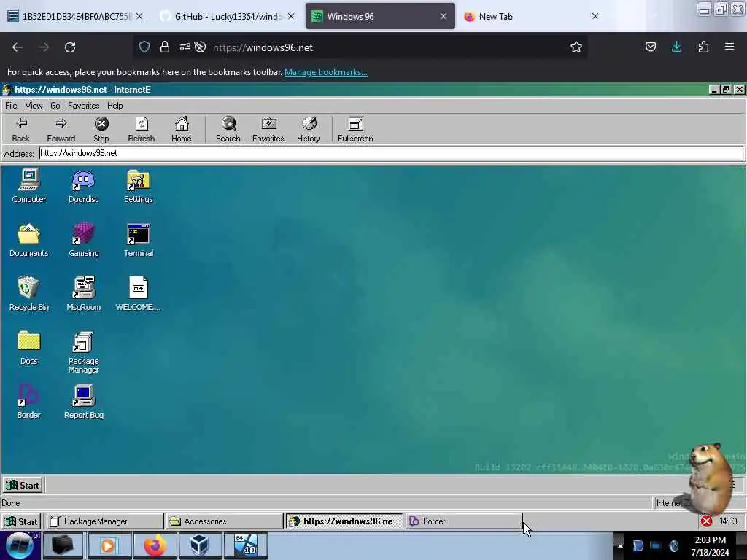
Task: Open the Go menu in InternetE
Action: point(55,106)
